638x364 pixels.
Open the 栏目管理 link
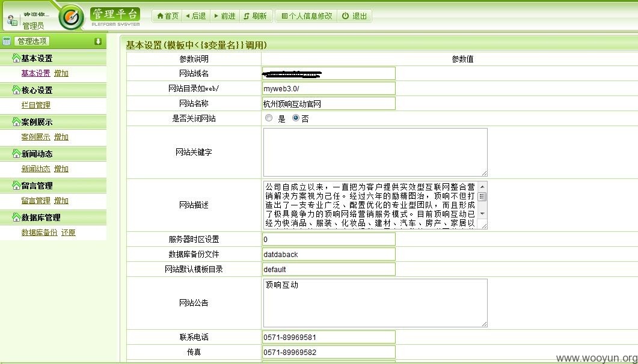point(36,105)
